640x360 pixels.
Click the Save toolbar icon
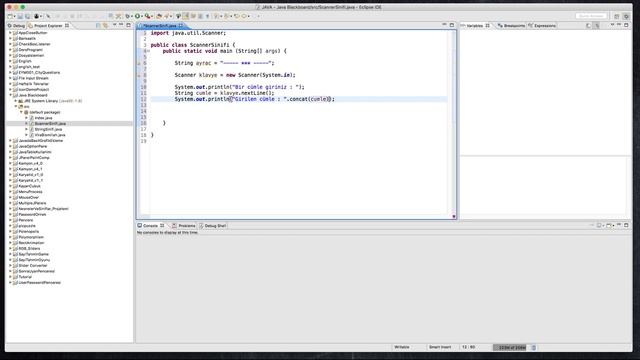(x=20, y=16)
